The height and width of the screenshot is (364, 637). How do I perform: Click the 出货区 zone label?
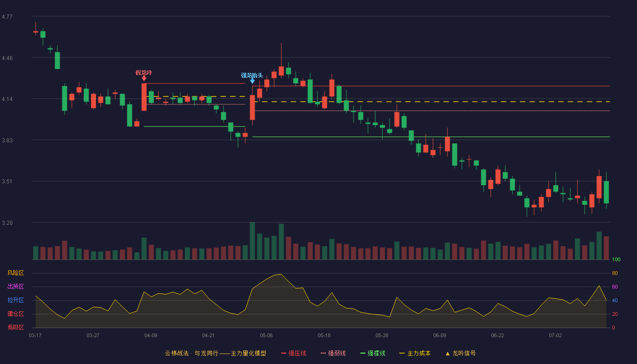[x=15, y=287]
